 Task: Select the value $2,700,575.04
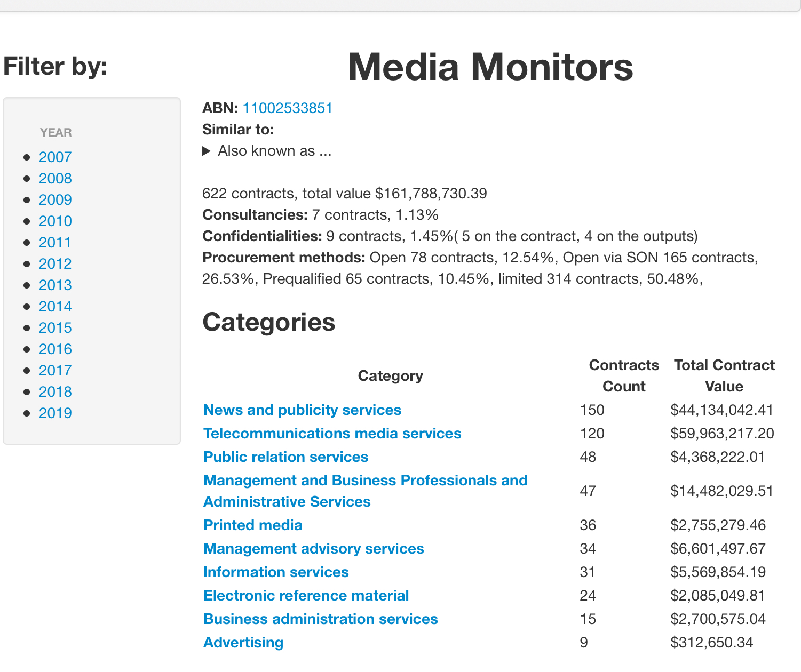[718, 619]
